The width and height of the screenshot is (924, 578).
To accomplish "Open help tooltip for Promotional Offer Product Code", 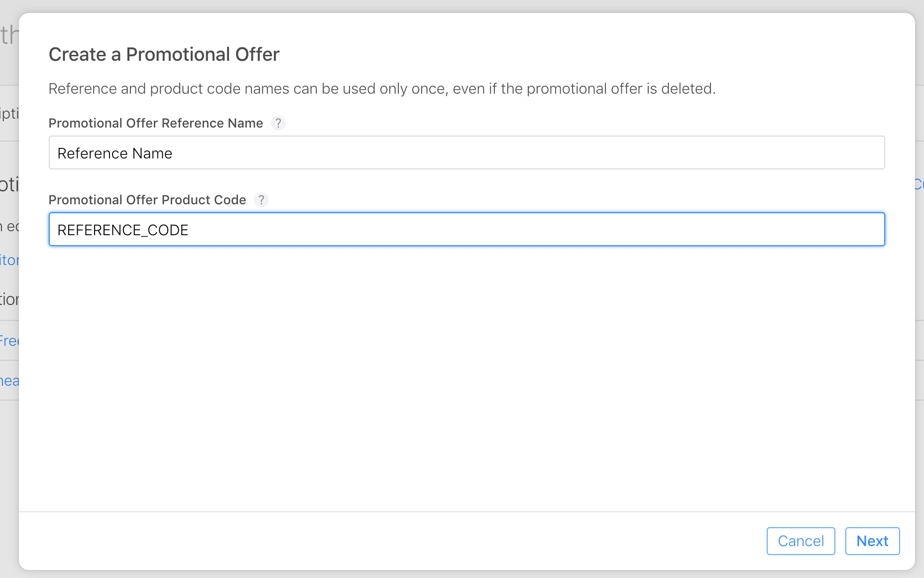I will point(261,200).
